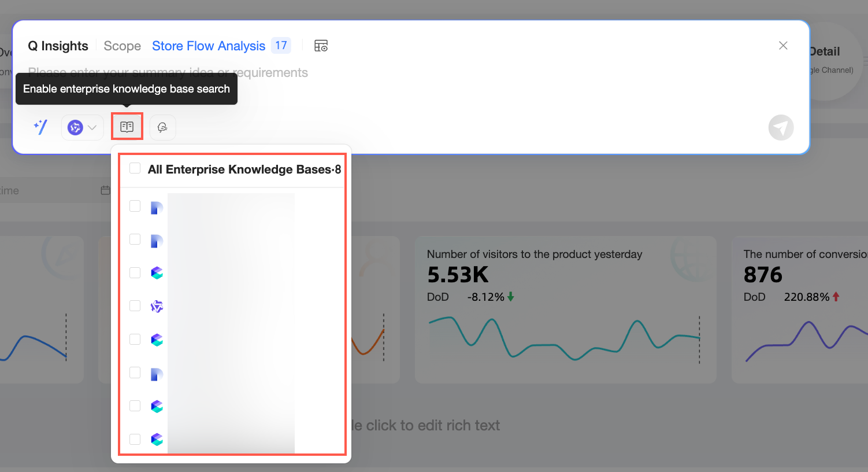Open the AI model selector dropdown
Image resolution: width=868 pixels, height=472 pixels.
point(82,127)
